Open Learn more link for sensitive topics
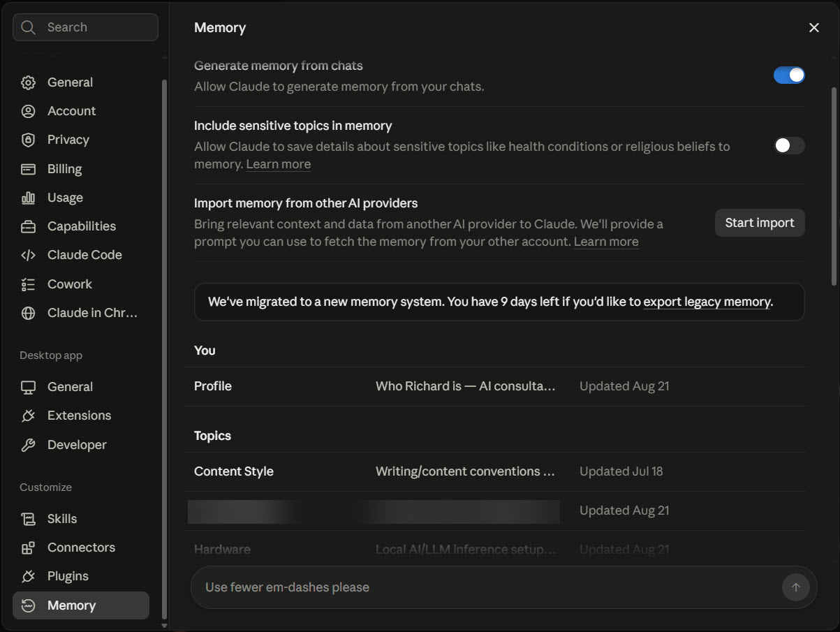 (279, 164)
